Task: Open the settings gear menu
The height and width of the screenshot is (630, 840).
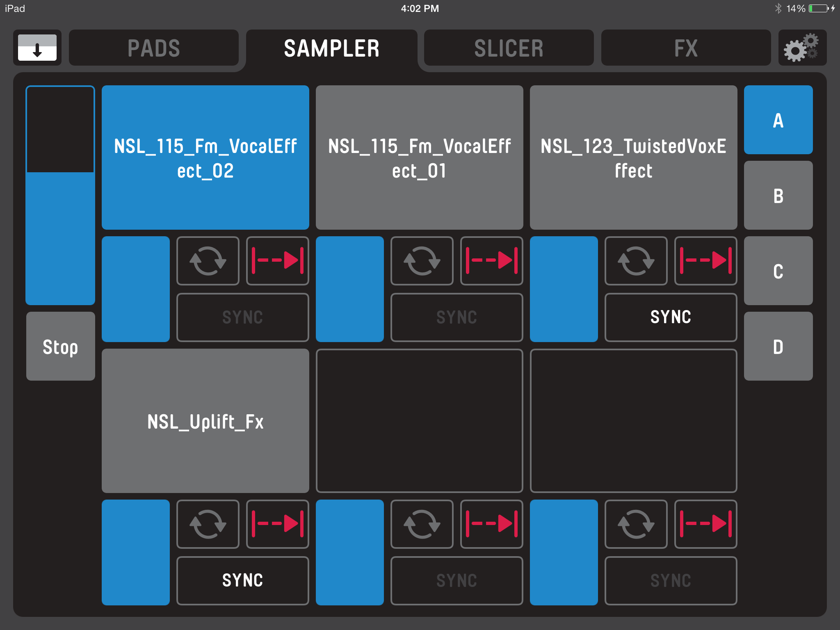Action: 802,48
